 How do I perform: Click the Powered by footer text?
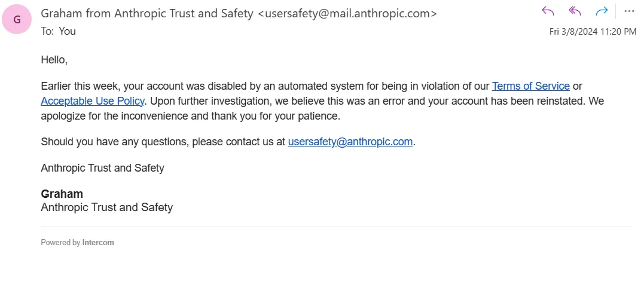(60, 243)
